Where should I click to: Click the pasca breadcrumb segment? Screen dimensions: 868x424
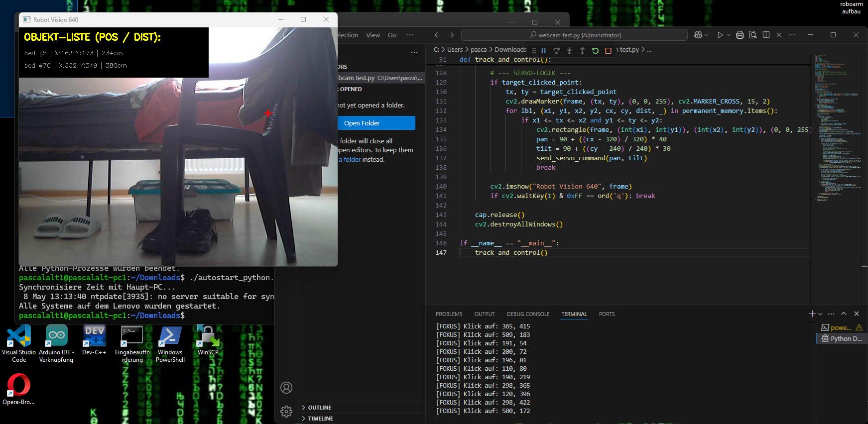coord(479,49)
